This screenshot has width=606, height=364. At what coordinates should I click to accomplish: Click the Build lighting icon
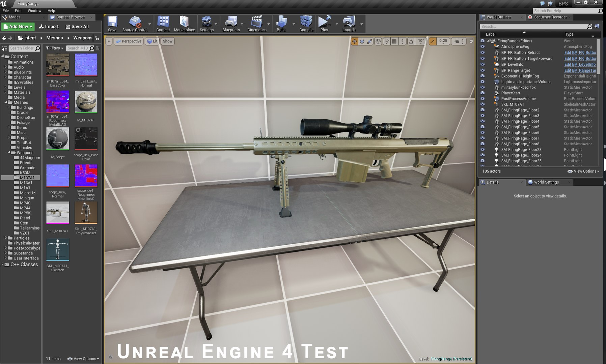[281, 24]
